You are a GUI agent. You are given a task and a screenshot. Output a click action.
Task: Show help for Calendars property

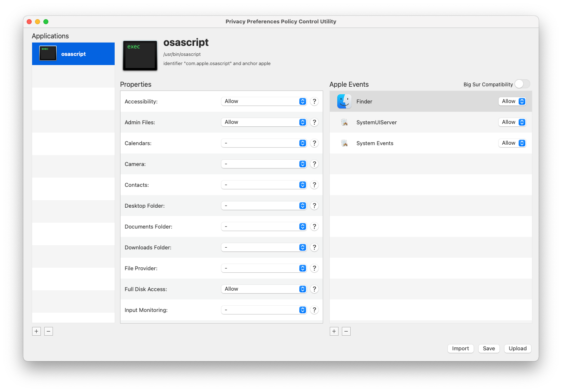(x=314, y=143)
